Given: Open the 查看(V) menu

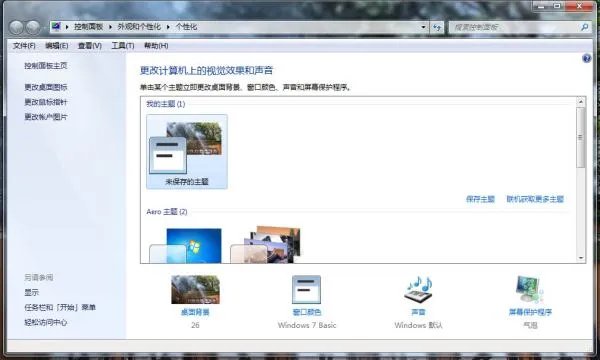Looking at the screenshot, I should (90, 46).
